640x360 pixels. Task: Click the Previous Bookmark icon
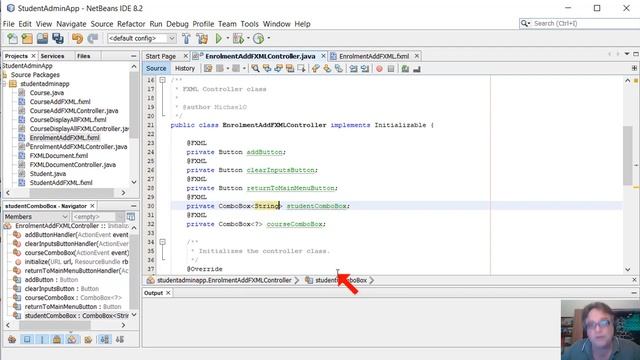[x=316, y=69]
